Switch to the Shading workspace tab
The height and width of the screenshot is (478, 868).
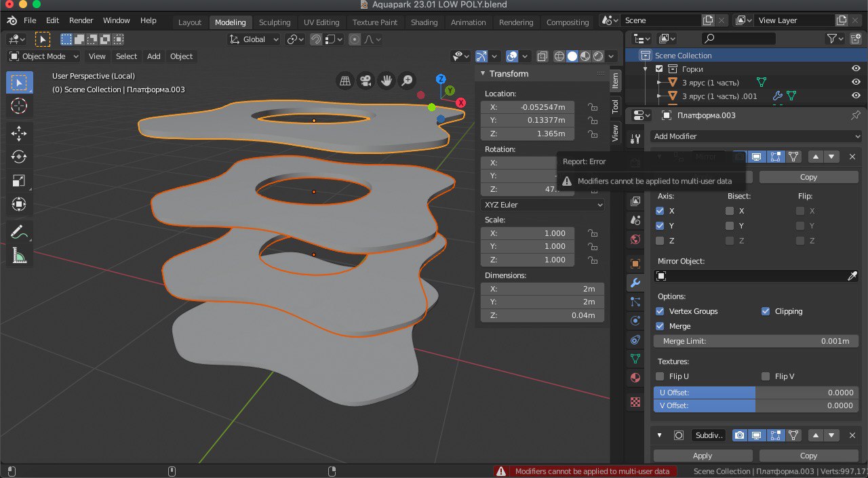tap(424, 22)
